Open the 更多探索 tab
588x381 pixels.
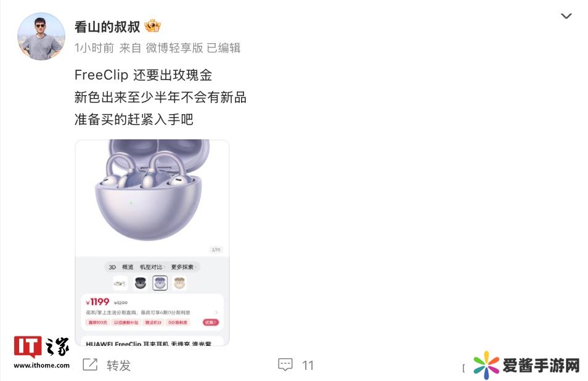point(182,267)
